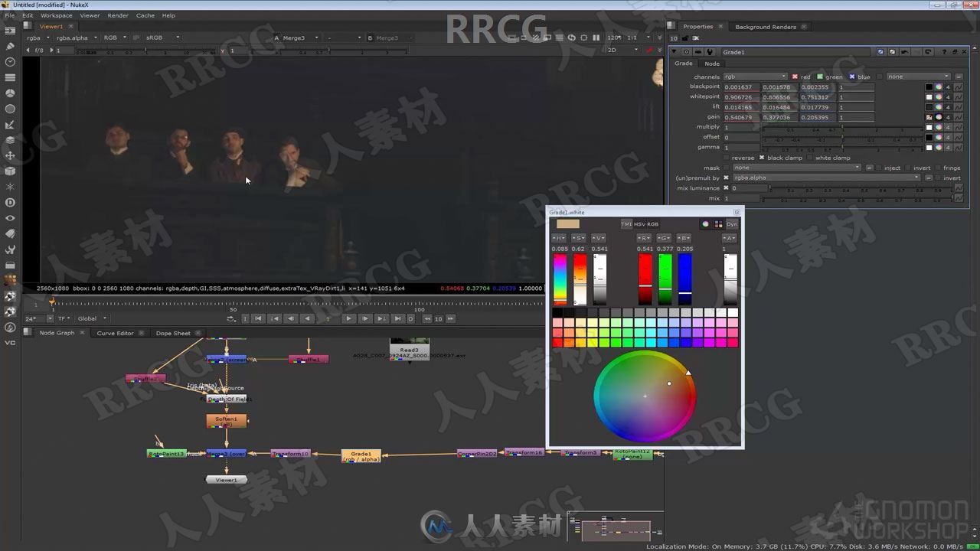
Task: Open the (un)premult by rgba.alpha dropdown
Action: coord(826,178)
